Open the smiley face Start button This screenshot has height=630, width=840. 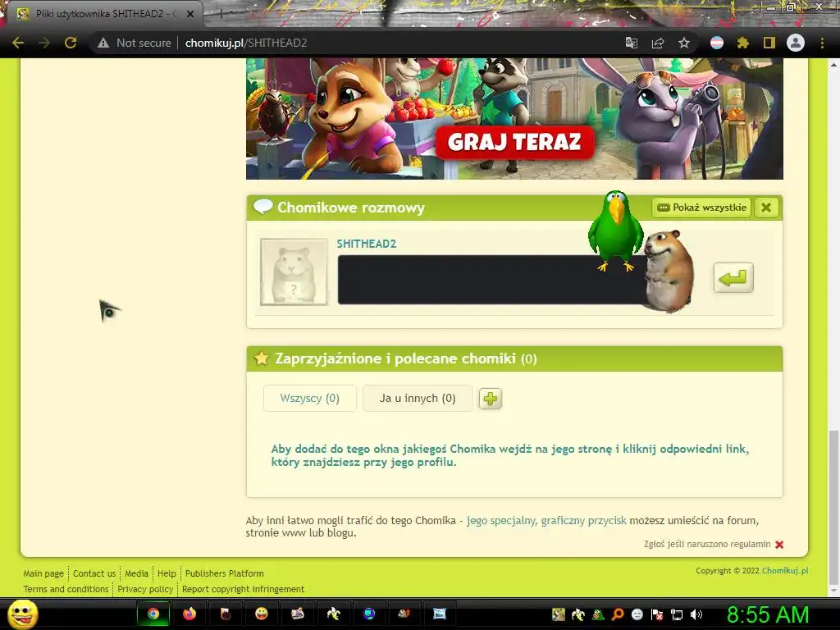click(23, 614)
